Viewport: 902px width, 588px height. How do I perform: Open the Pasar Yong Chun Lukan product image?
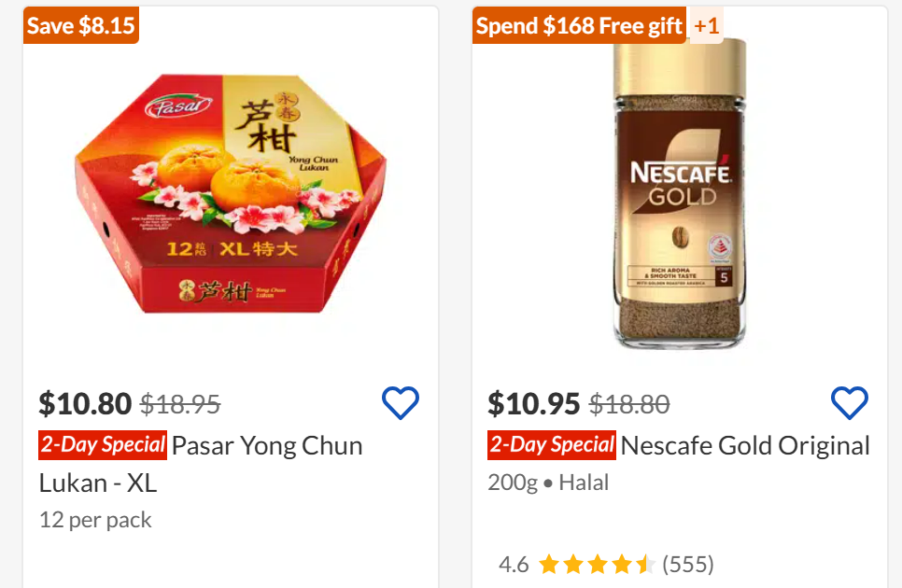coord(231,194)
